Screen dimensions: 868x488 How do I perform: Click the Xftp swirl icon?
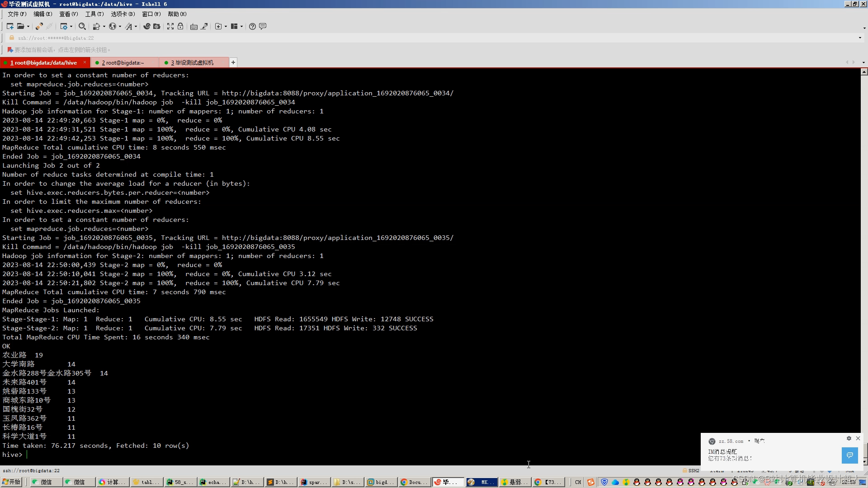click(x=146, y=26)
